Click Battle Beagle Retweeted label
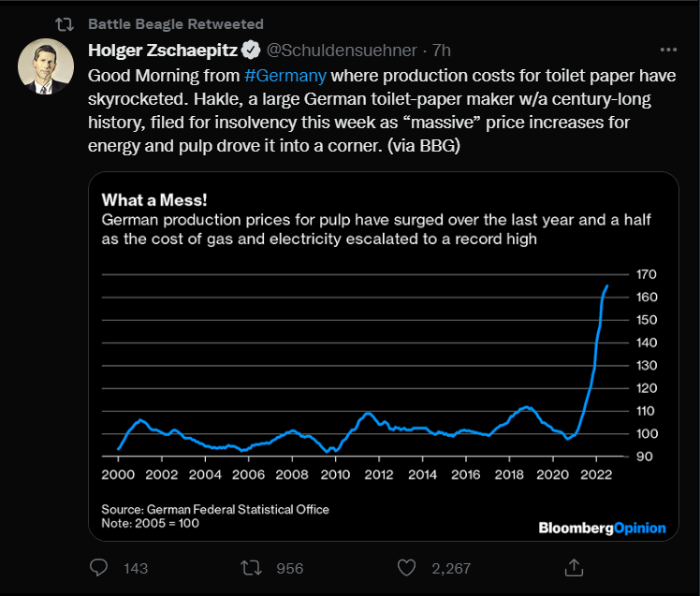This screenshot has width=700, height=596. [x=176, y=24]
